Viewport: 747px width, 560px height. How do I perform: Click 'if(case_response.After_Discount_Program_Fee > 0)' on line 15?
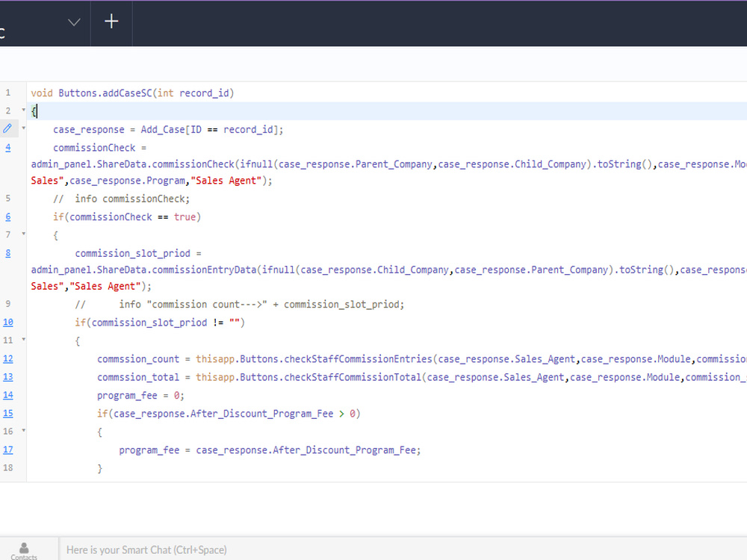pyautogui.click(x=229, y=414)
